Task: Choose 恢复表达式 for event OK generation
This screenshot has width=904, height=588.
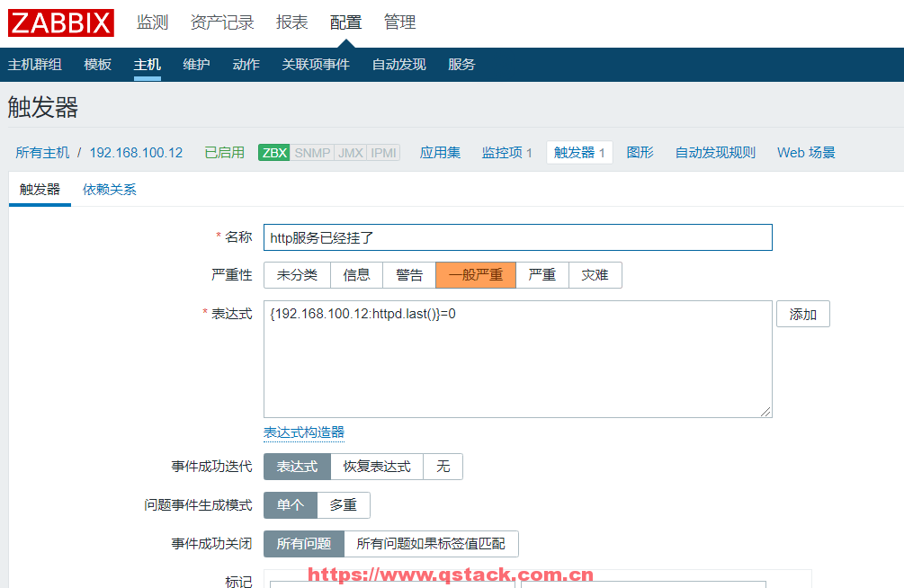Action: 377,467
